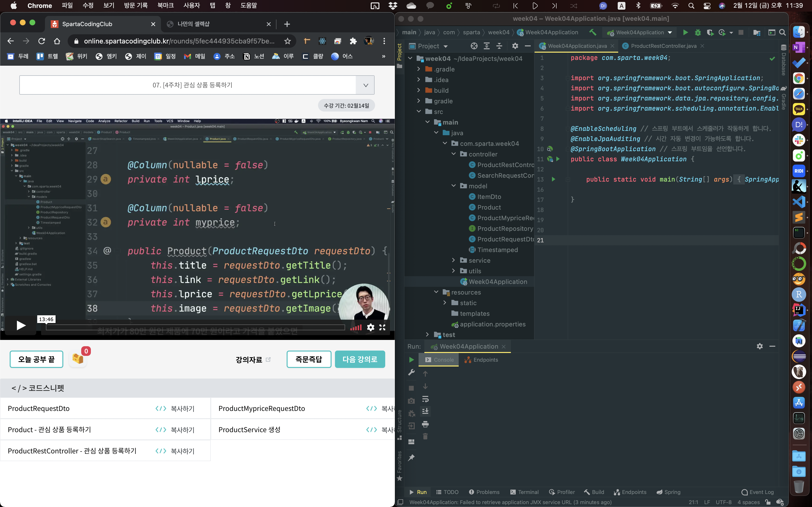812x507 pixels.
Task: Click the Print console output icon
Action: tap(425, 424)
